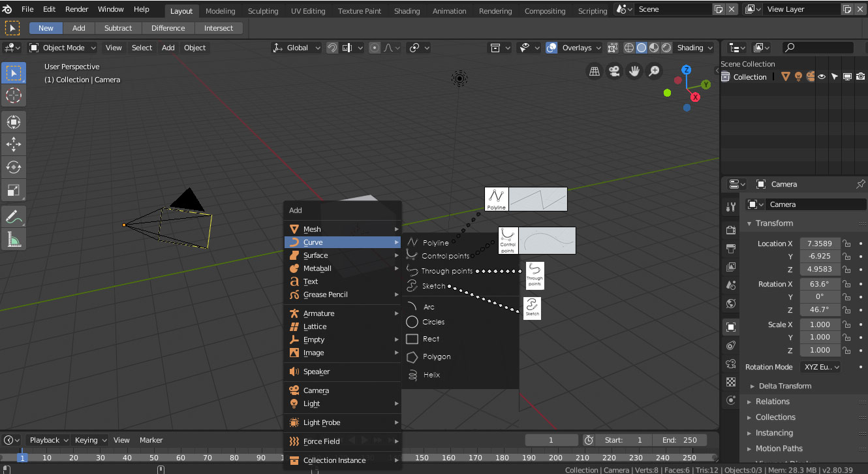Choose Metaball in the Add menu
Viewport: 868px width, 474px height.
click(343, 268)
